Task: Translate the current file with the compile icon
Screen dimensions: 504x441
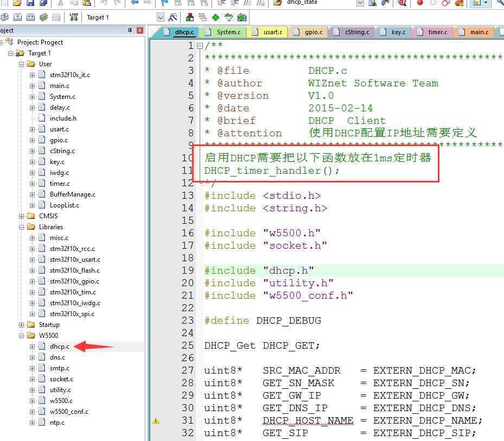Action: (5, 17)
